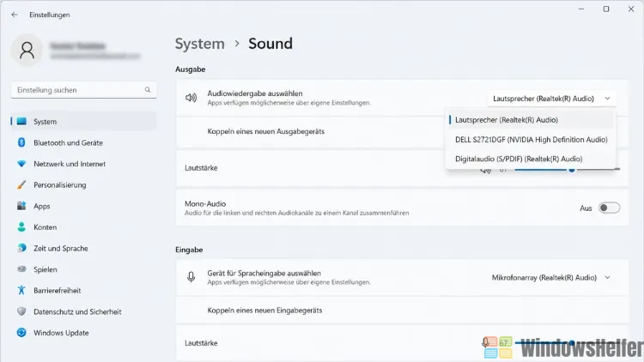
Task: Click the user profile avatar icon
Action: 27,50
